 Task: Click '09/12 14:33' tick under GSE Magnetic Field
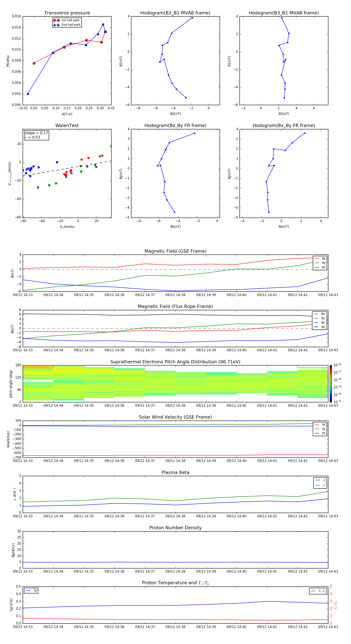tap(23, 295)
